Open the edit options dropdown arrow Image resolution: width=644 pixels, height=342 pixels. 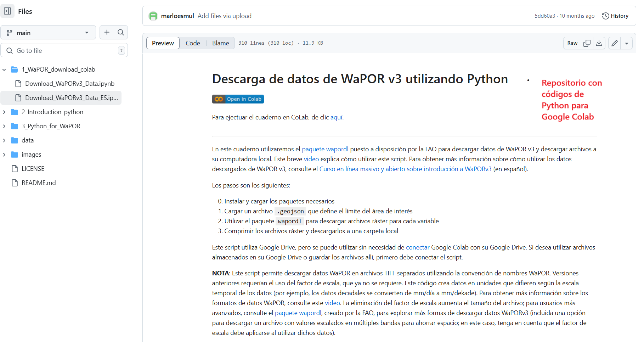[x=627, y=43]
